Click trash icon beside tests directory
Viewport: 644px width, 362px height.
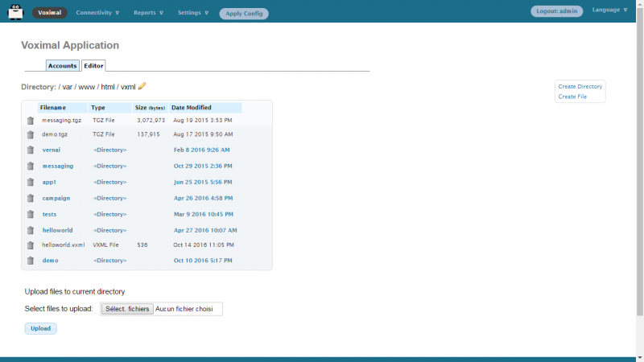pos(31,214)
